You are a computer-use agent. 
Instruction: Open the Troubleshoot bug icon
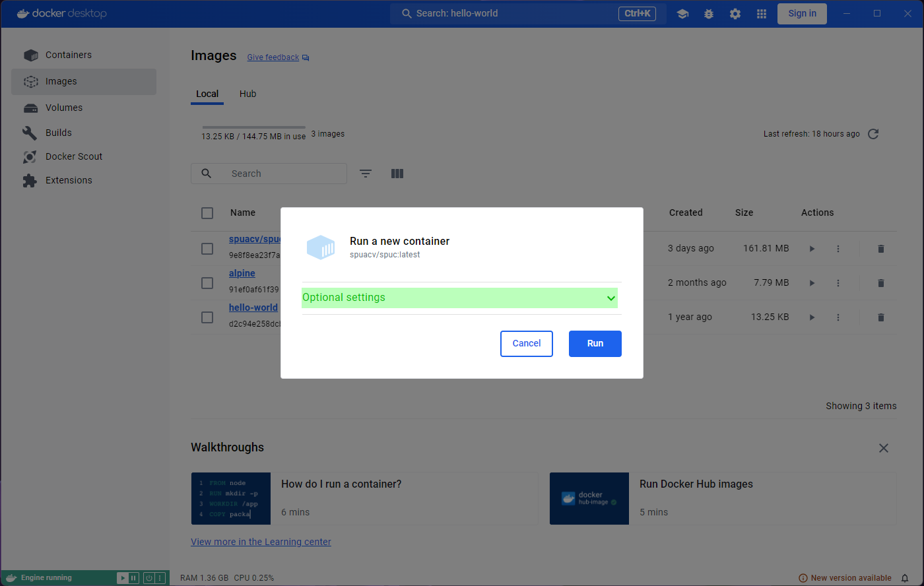click(709, 14)
